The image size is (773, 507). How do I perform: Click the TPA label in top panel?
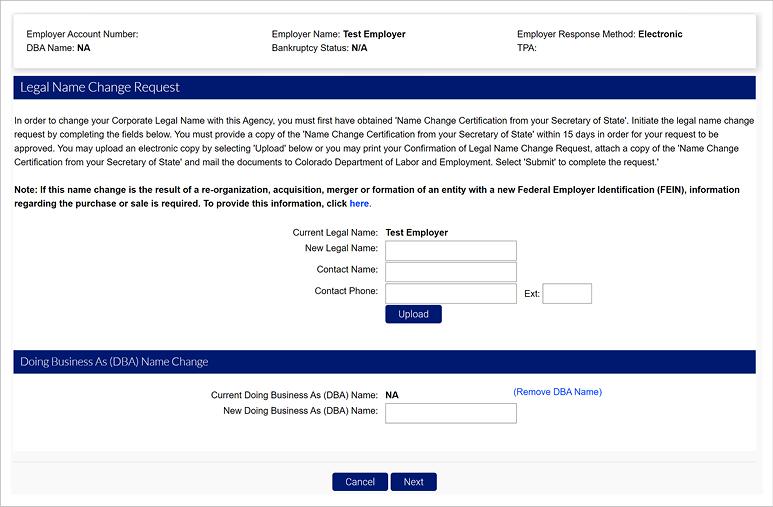[527, 48]
